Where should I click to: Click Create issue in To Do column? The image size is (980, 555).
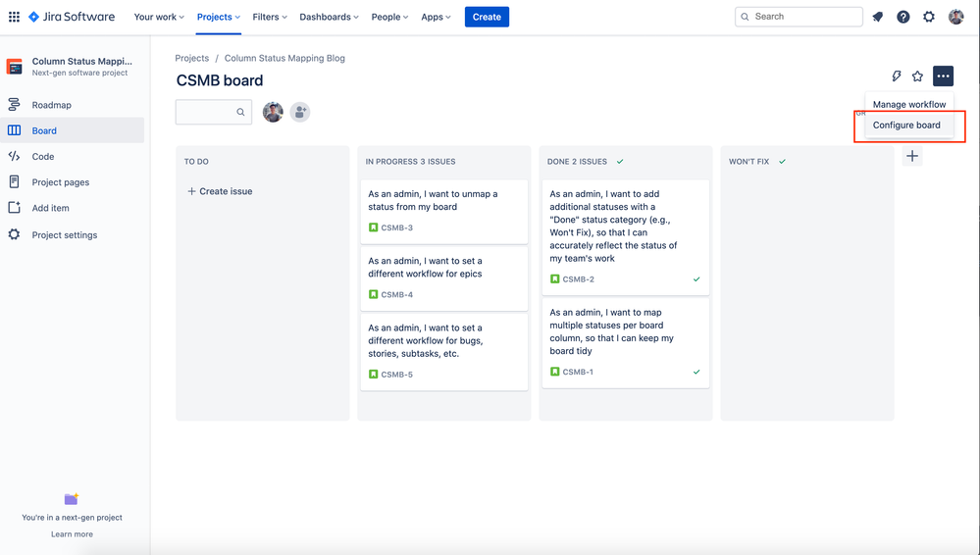[220, 191]
